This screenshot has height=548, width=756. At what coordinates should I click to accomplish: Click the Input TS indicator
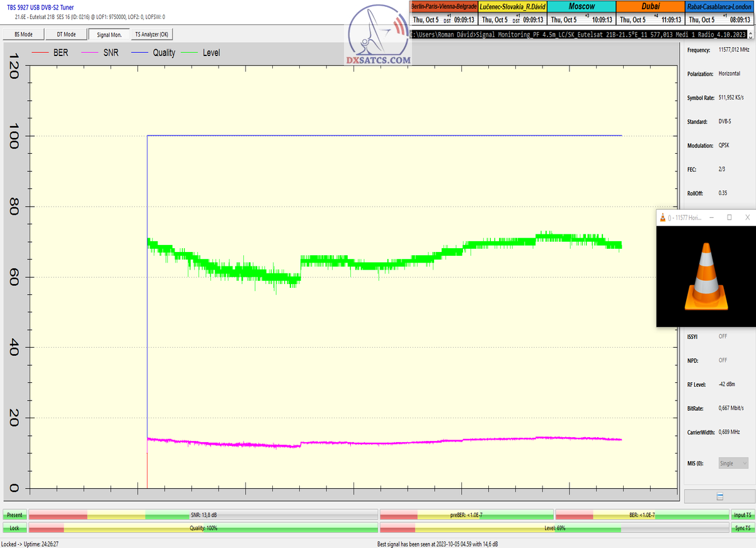[743, 515]
